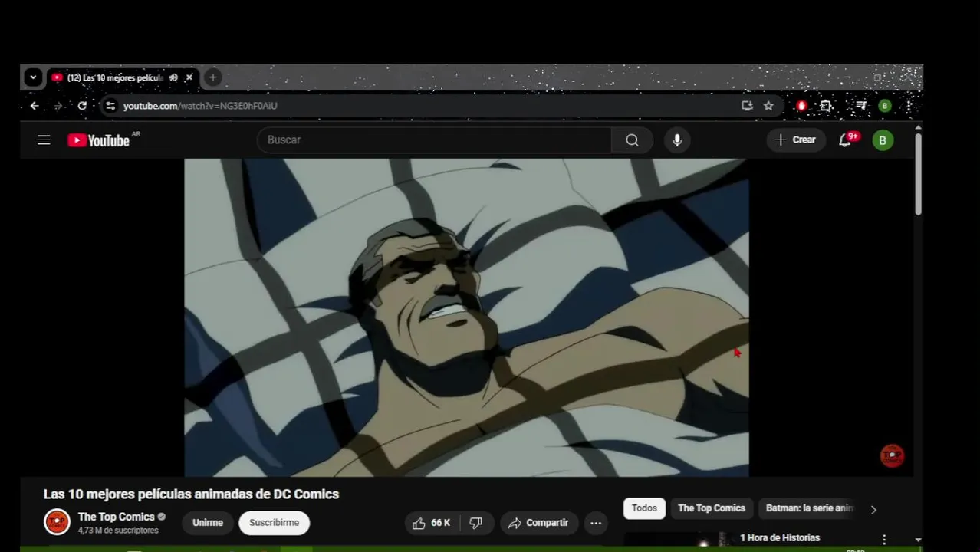Click the search magnifier button
980x552 pixels.
point(632,140)
